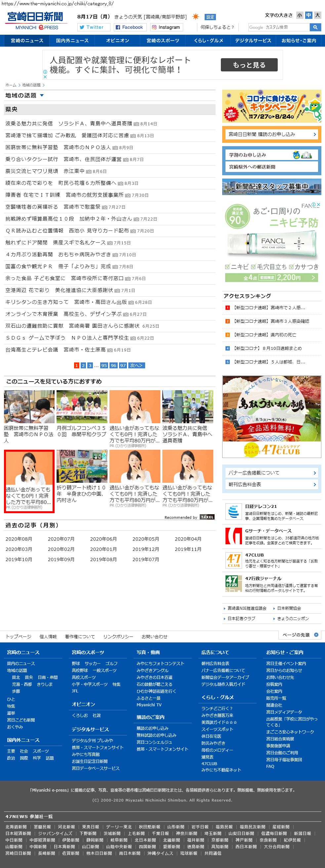
Task: Click 宮崎県NIE推進協議会 link
Action: point(247,608)
